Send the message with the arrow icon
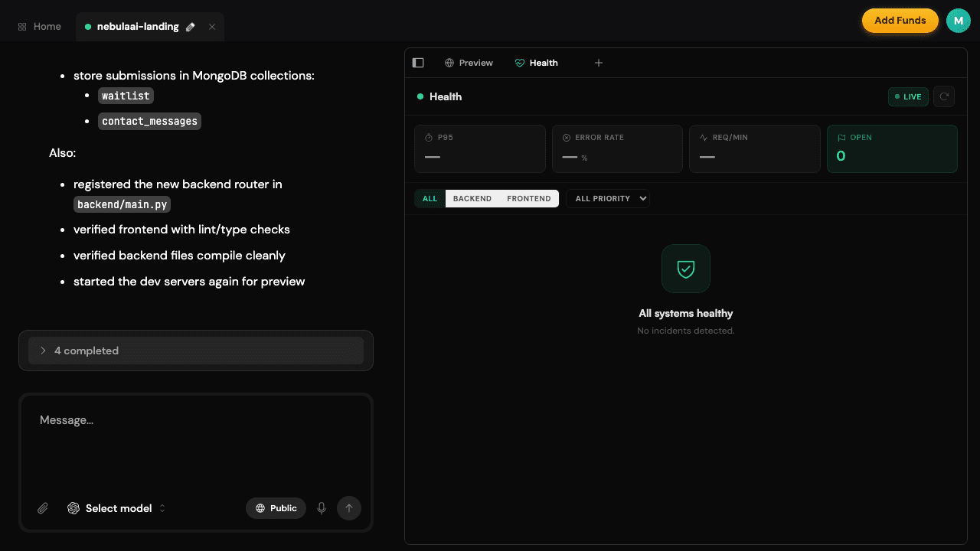Screen dimensions: 980x551 click(349, 507)
